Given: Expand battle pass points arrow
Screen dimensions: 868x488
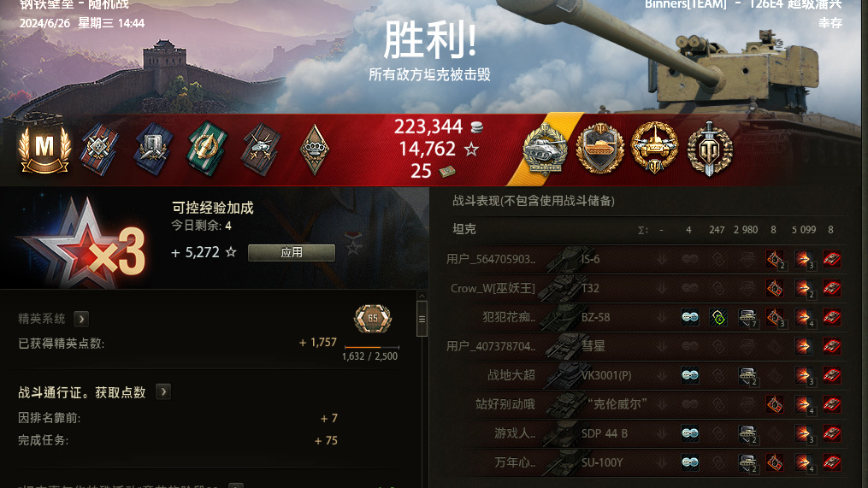Looking at the screenshot, I should tap(163, 391).
